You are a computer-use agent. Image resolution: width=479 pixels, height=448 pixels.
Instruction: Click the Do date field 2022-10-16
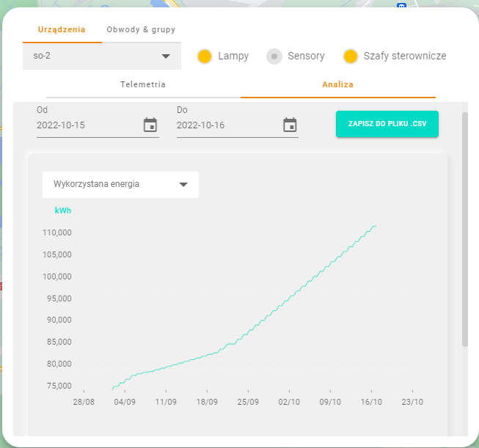pyautogui.click(x=238, y=125)
